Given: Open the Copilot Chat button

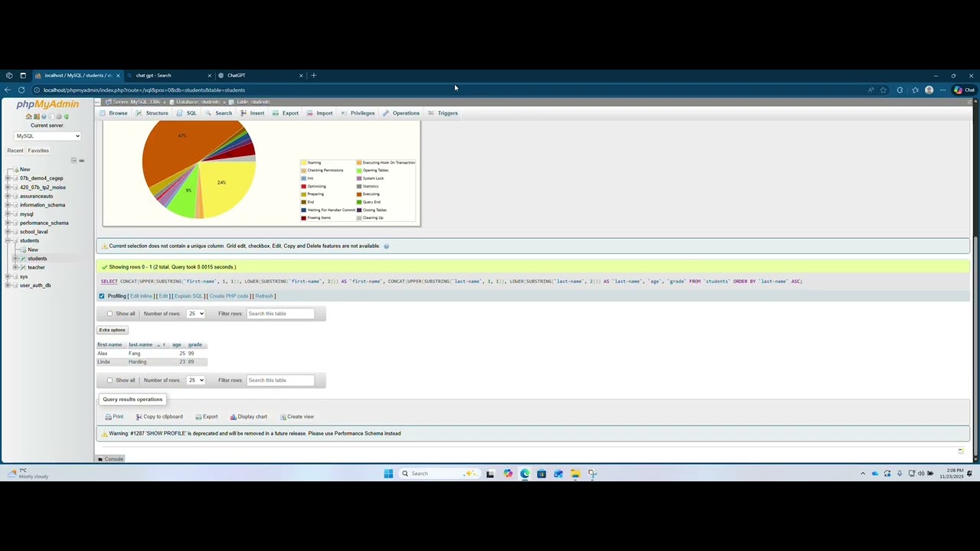Looking at the screenshot, I should (x=964, y=90).
